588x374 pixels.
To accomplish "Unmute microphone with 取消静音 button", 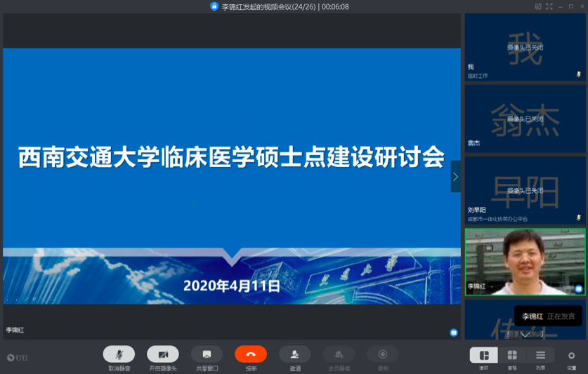I will (119, 355).
